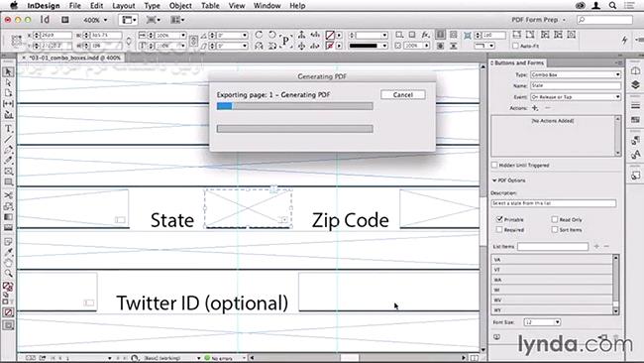The height and width of the screenshot is (363, 644).
Task: Open the Arrange Documents dropdown
Action: click(x=177, y=20)
